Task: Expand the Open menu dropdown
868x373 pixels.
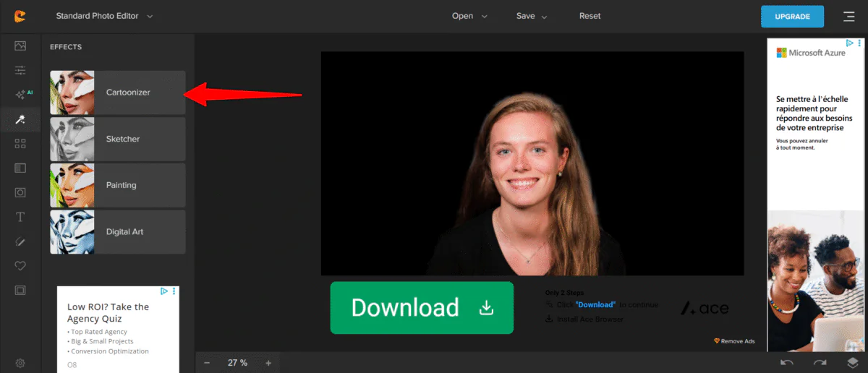Action: [x=469, y=16]
